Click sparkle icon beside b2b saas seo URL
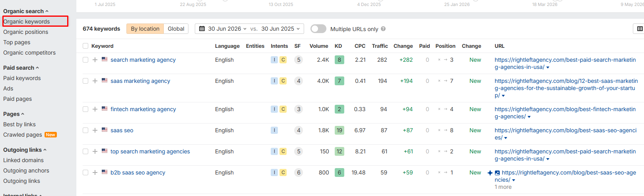 click(490, 172)
